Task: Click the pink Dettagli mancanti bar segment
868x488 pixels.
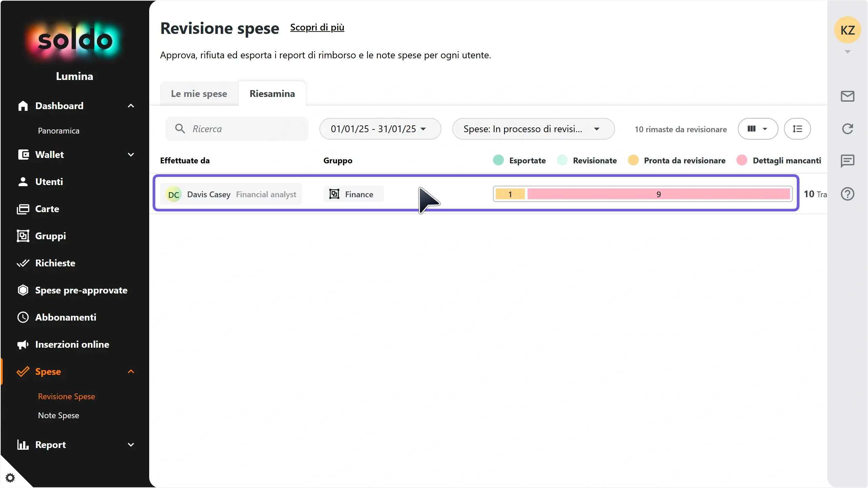Action: tap(658, 194)
